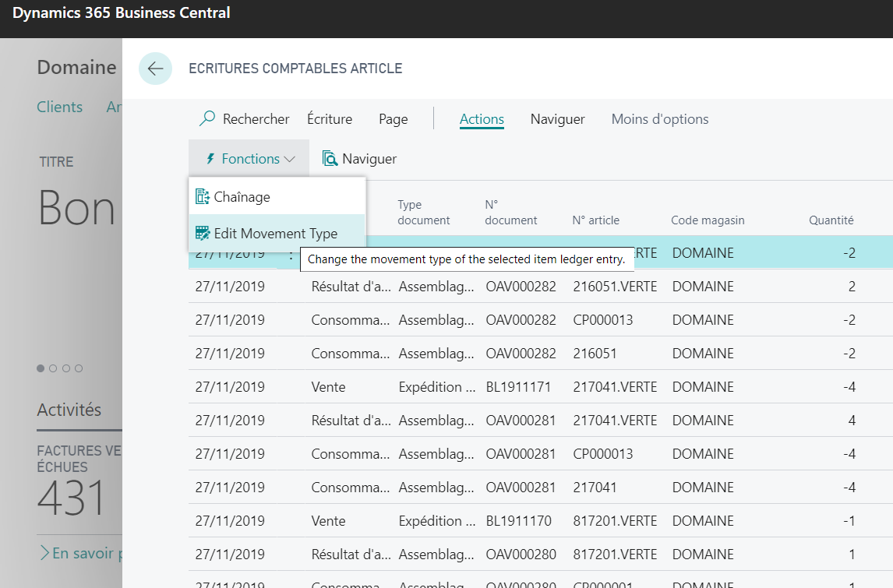Select row with document BL1911171
Image resolution: width=893 pixels, height=588 pixels.
541,387
